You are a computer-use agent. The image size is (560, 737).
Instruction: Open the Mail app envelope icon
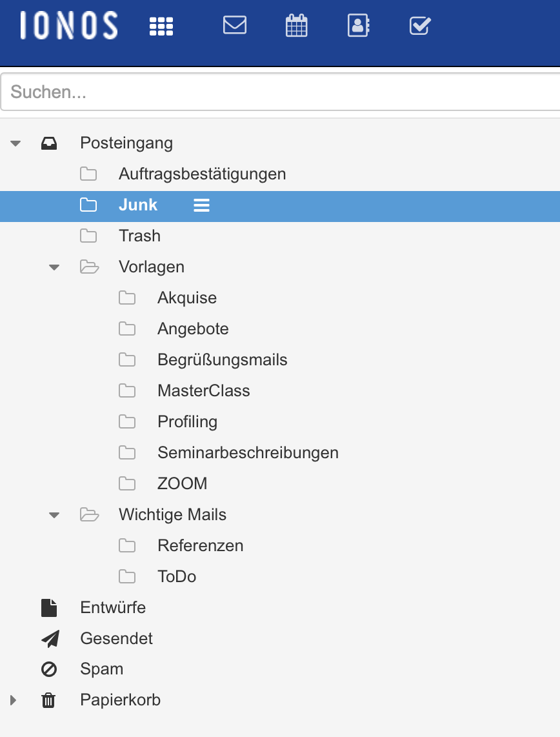click(235, 25)
